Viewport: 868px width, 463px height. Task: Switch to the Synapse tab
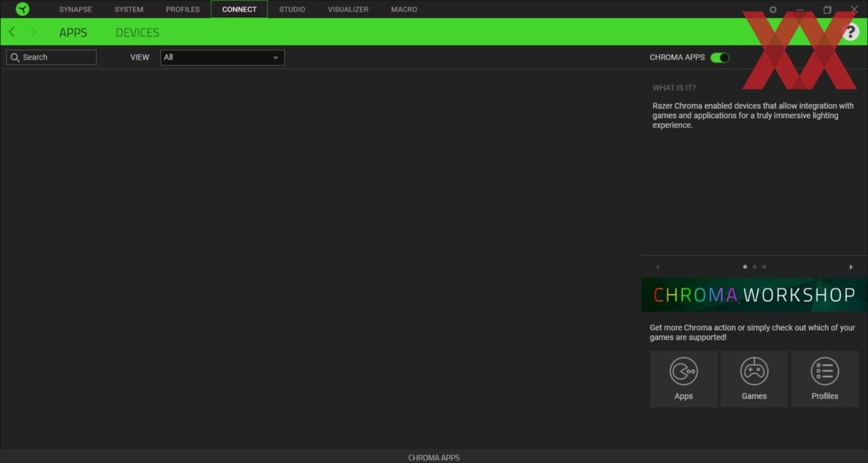(x=75, y=10)
